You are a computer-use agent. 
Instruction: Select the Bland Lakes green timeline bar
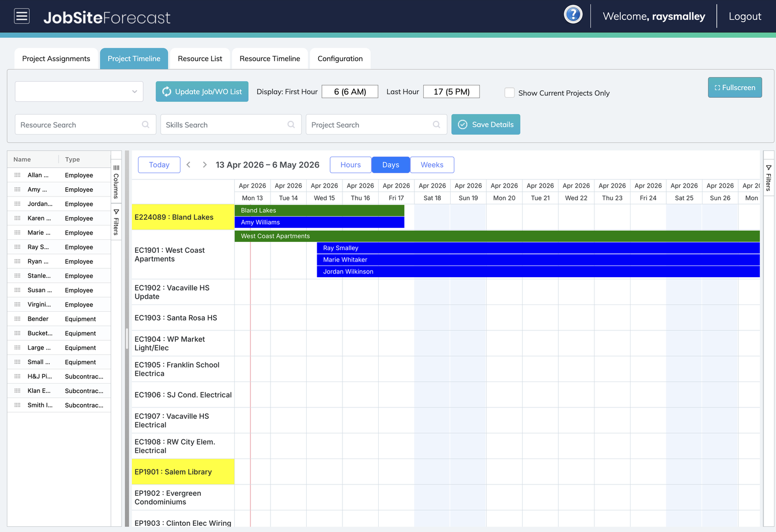point(319,210)
